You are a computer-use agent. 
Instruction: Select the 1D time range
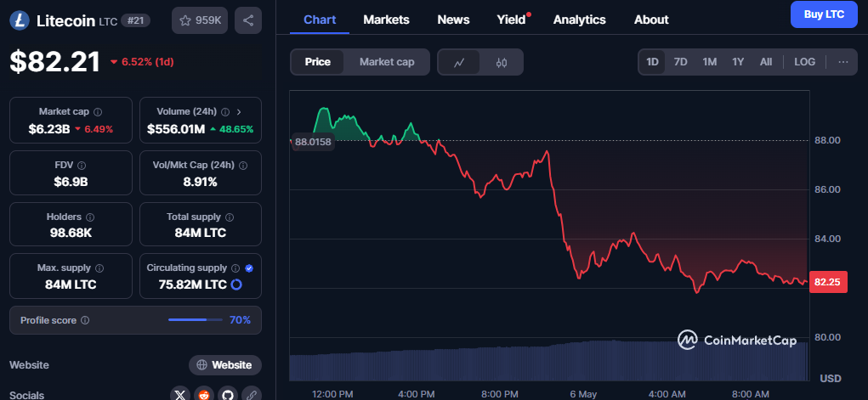[x=653, y=62]
